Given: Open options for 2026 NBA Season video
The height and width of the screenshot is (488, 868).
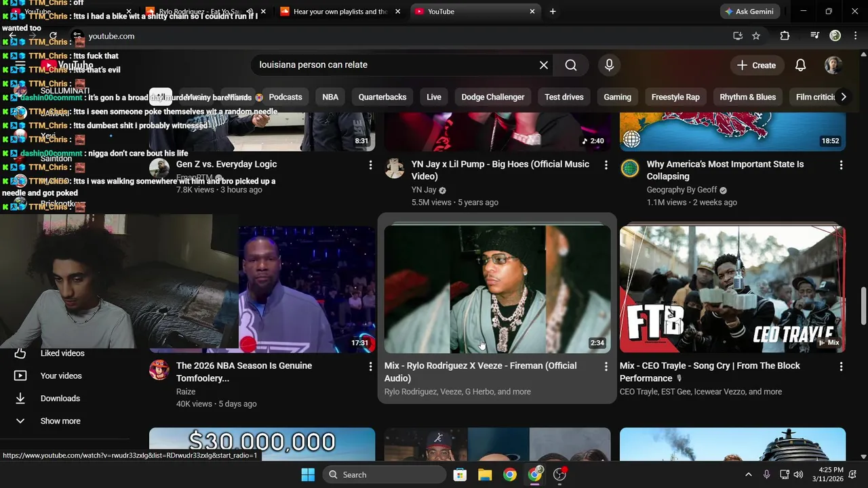Looking at the screenshot, I should (x=370, y=366).
